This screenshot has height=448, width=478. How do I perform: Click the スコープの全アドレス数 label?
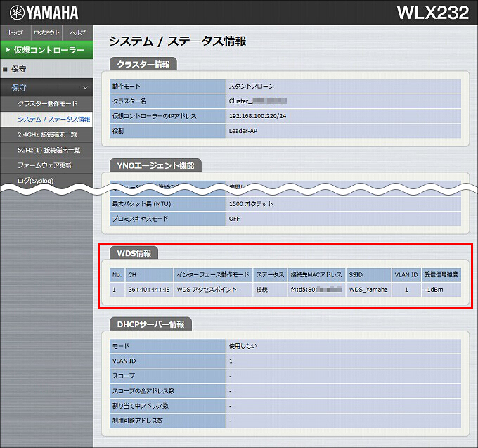(167, 391)
